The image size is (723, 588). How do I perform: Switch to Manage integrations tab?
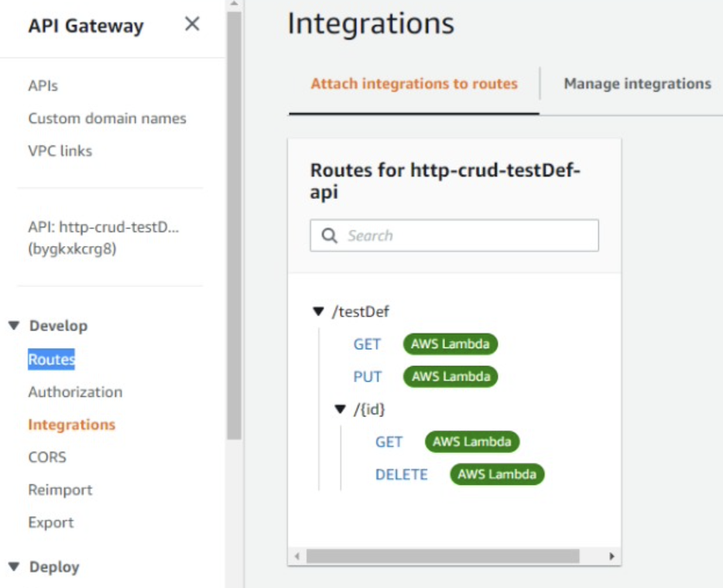637,84
